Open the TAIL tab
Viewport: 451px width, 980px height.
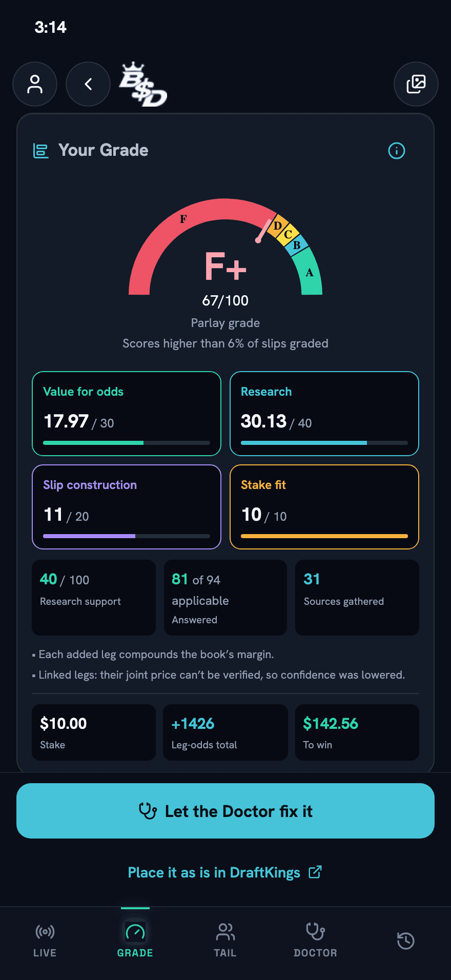(x=225, y=941)
